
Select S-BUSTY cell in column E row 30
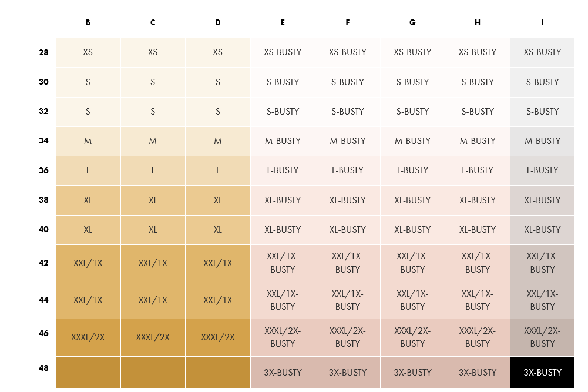tap(283, 82)
